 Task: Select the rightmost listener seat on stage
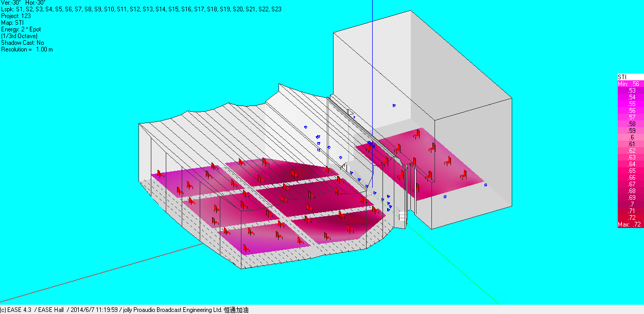point(462,175)
